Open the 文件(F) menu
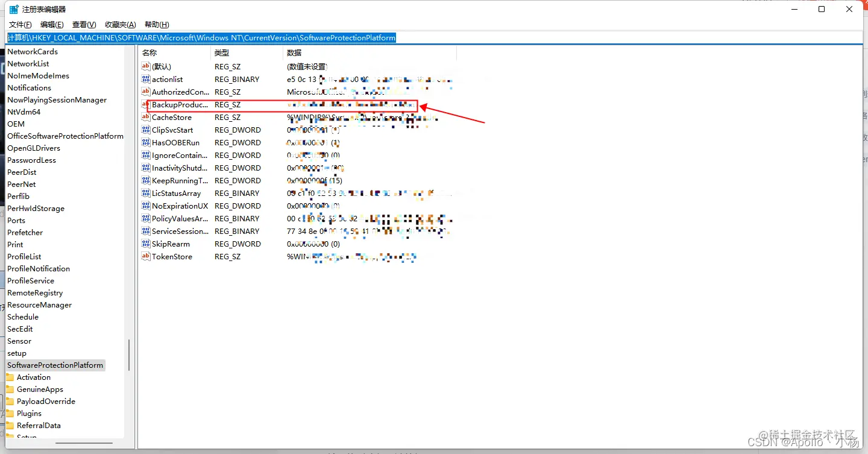 pyautogui.click(x=20, y=25)
